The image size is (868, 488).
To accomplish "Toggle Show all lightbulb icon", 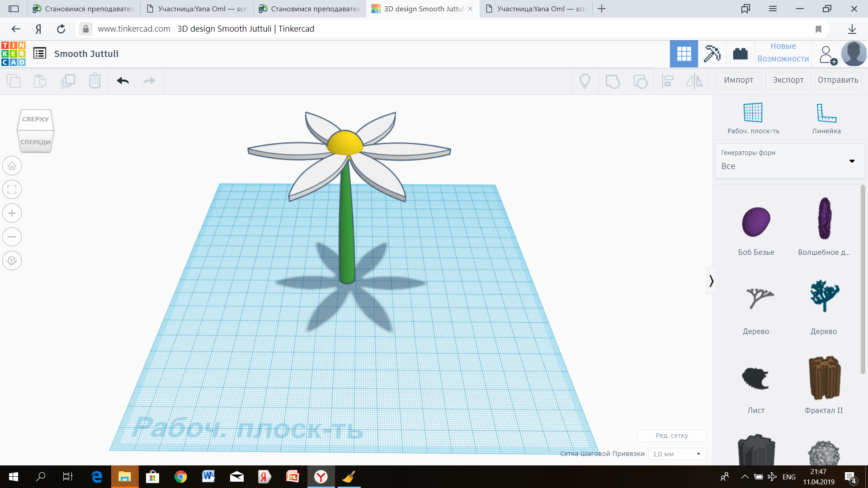I will click(585, 81).
